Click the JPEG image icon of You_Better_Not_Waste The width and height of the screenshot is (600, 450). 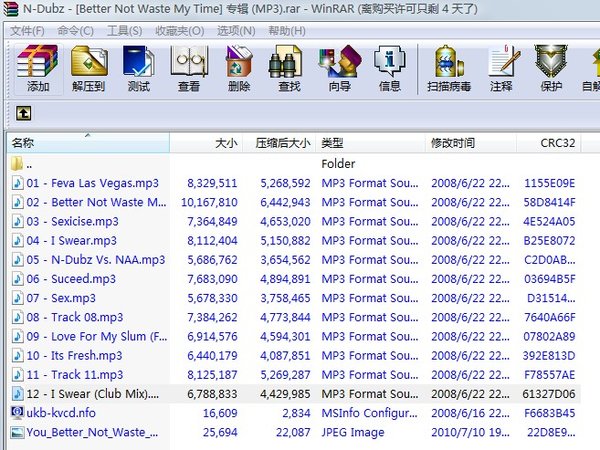pos(17,432)
